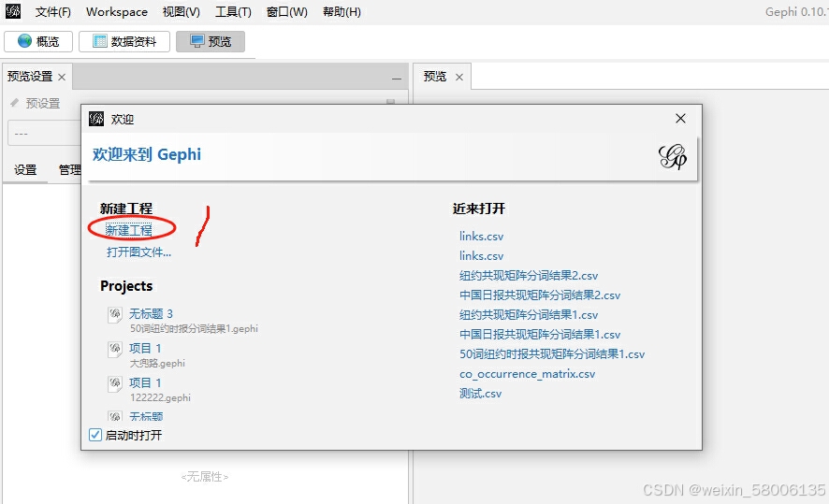Open recent file 中国日报共现矩阵分词结果2.csv
829x504 pixels.
540,295
